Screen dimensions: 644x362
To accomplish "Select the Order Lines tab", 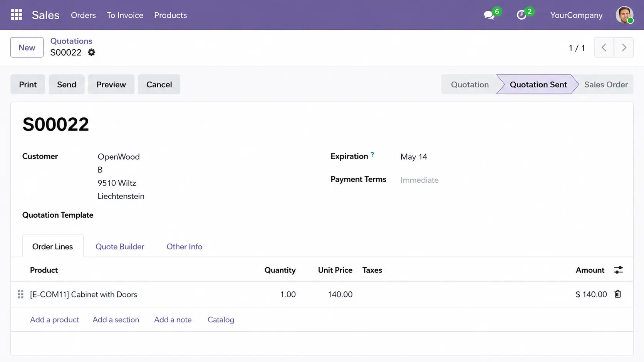I will pyautogui.click(x=53, y=247).
